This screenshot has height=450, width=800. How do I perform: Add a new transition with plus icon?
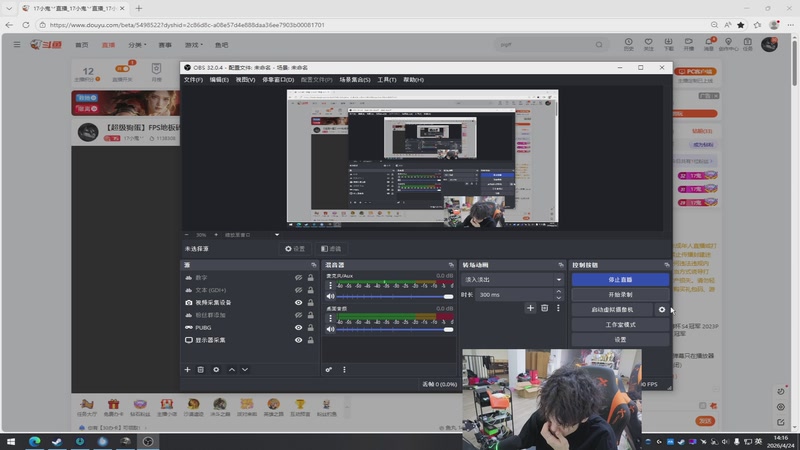(x=530, y=308)
